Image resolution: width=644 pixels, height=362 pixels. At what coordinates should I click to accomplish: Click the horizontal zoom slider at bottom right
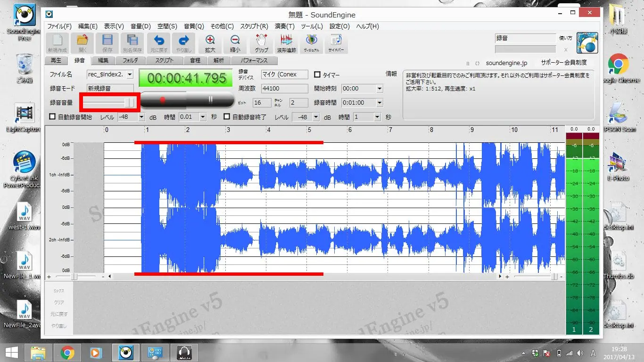[536, 277]
